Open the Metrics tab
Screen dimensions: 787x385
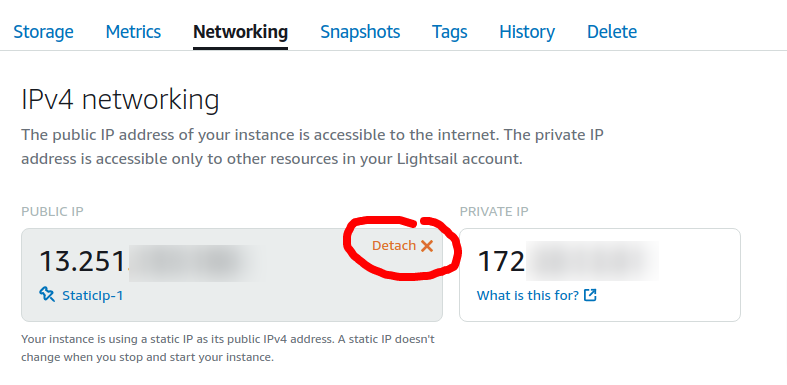coord(133,32)
